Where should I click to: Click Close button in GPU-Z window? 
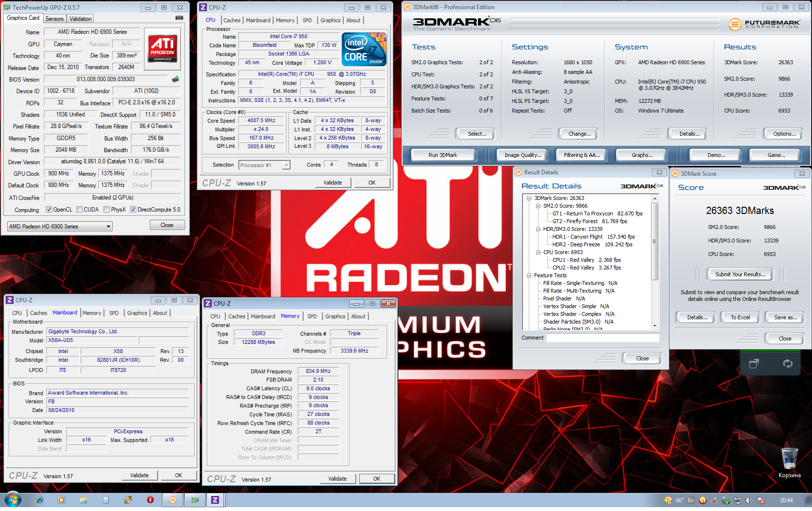click(167, 225)
